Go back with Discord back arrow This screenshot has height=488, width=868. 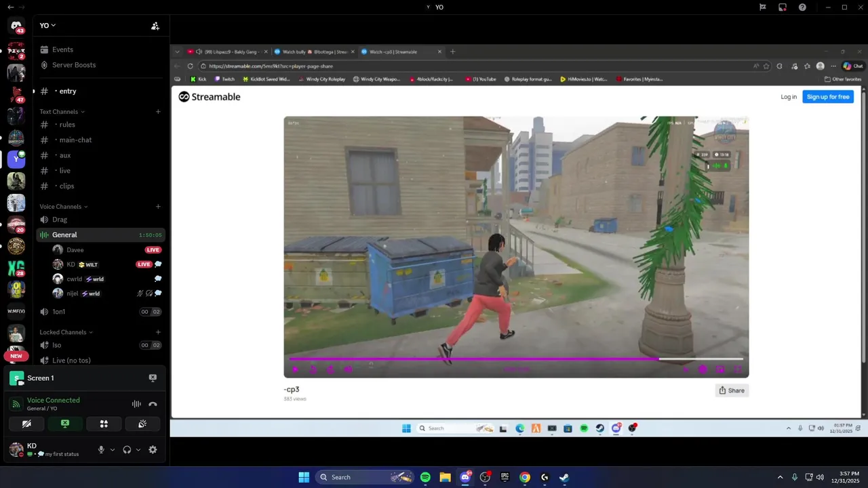(10, 7)
